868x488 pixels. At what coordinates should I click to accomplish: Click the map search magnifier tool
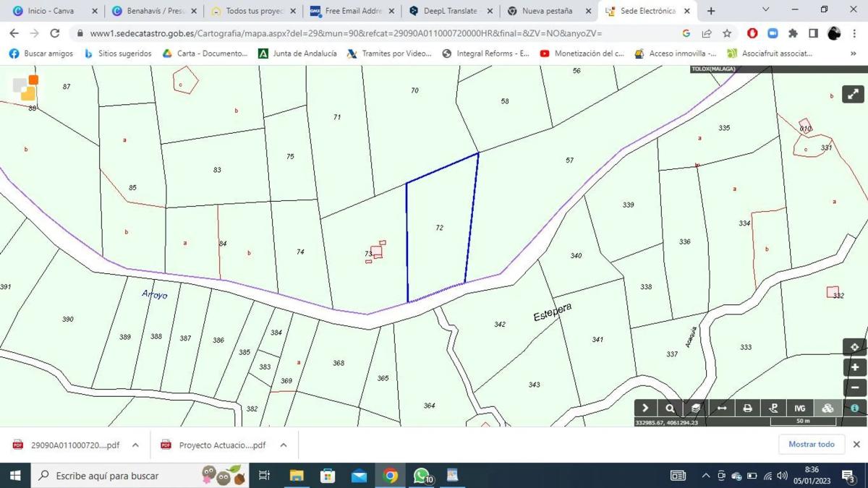click(x=670, y=408)
